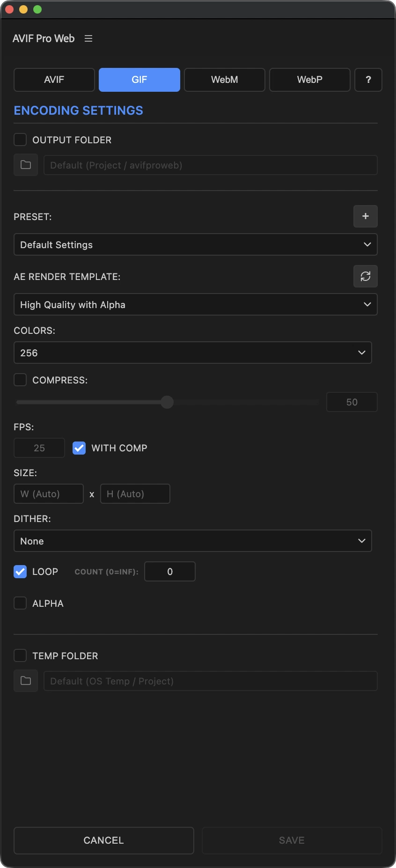Viewport: 396px width, 868px height.
Task: Enable the ALPHA checkbox
Action: 20,603
